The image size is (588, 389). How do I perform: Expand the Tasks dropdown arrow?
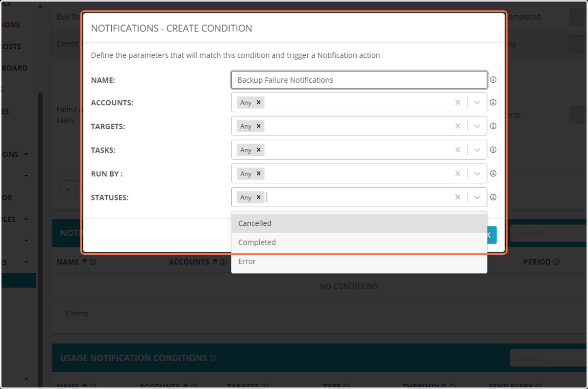tap(477, 150)
